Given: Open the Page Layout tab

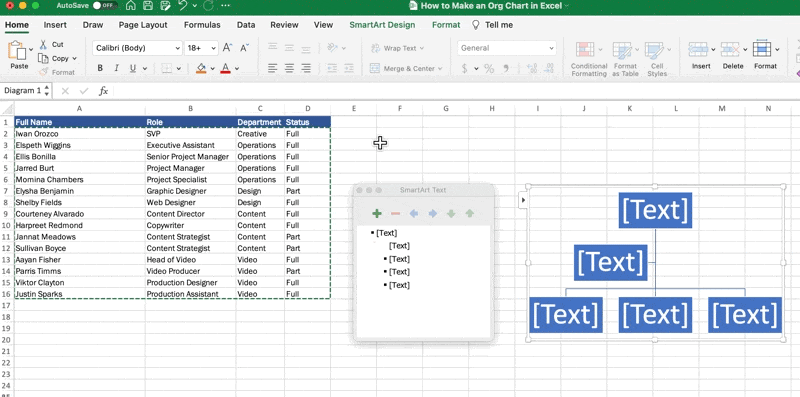Looking at the screenshot, I should click(143, 24).
